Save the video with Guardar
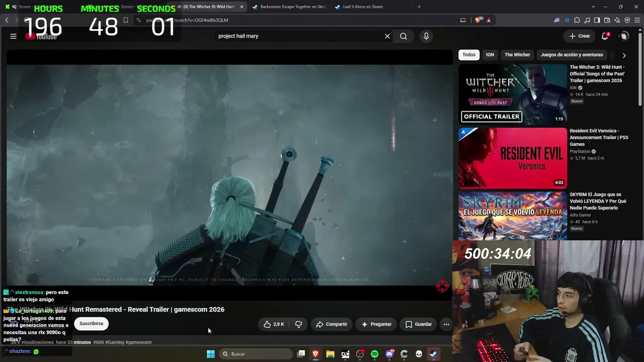644x362 pixels. point(419,324)
